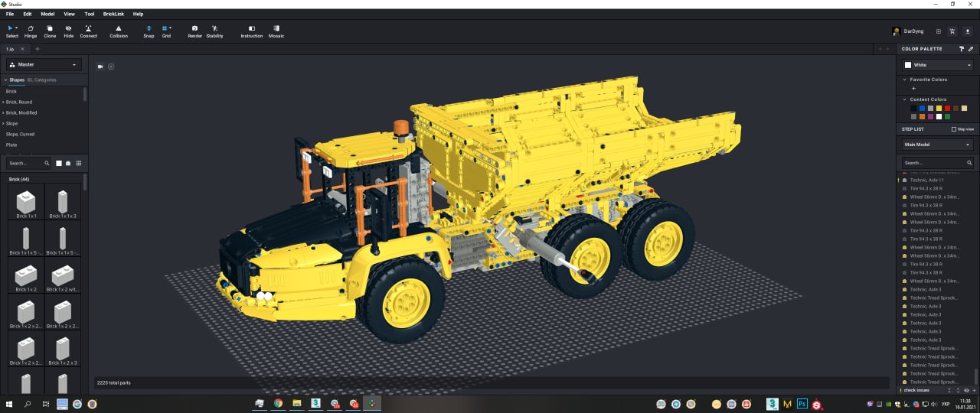Open the shopping cart icon near username
Screen dimensions: 980x413
click(x=952, y=31)
